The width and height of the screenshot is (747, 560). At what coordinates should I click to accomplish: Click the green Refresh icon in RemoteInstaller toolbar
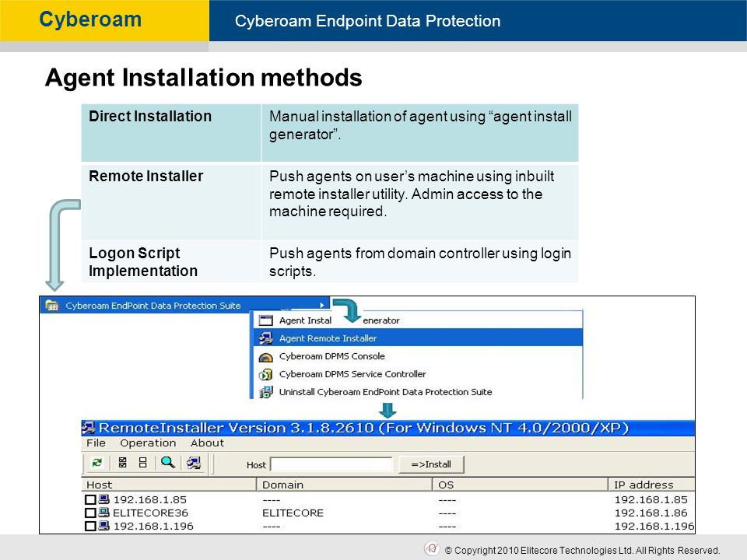tap(97, 463)
